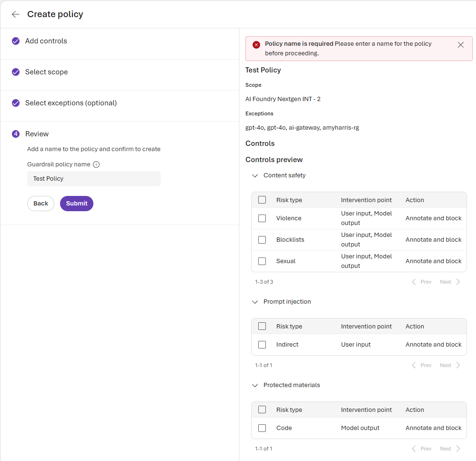Click into the Guardrail policy name field
The image size is (476, 461).
[94, 179]
